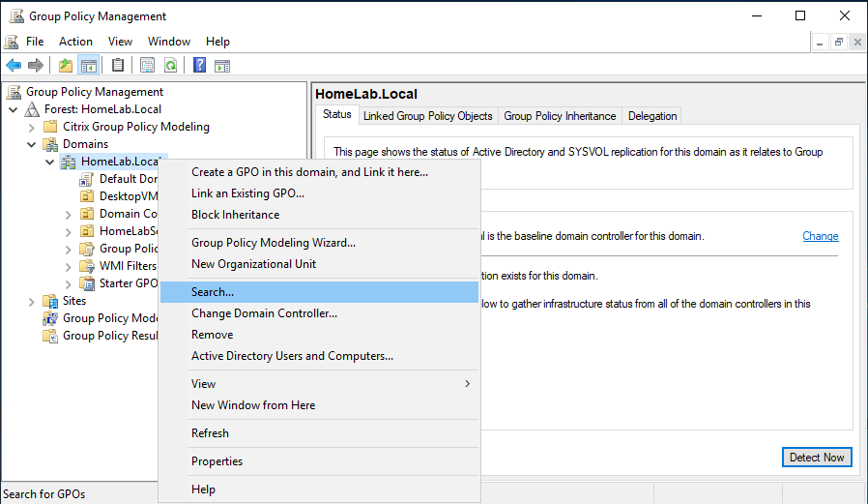Collapse the Domains tree node

coord(32,144)
